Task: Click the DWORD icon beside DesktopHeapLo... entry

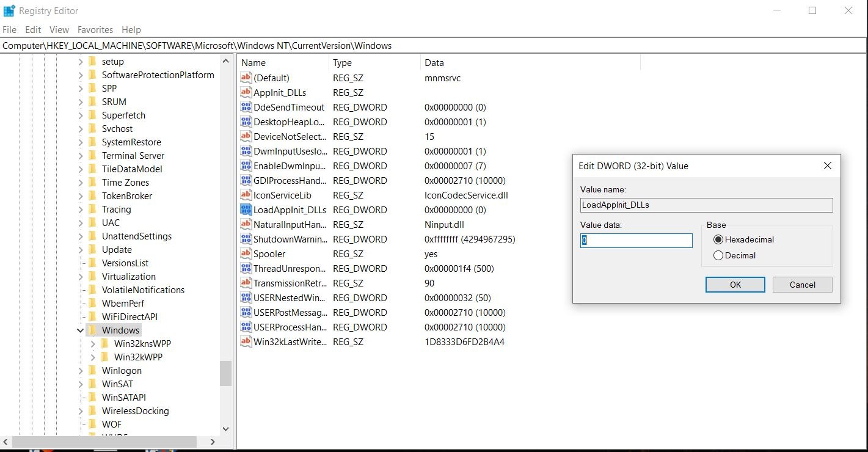Action: click(246, 122)
